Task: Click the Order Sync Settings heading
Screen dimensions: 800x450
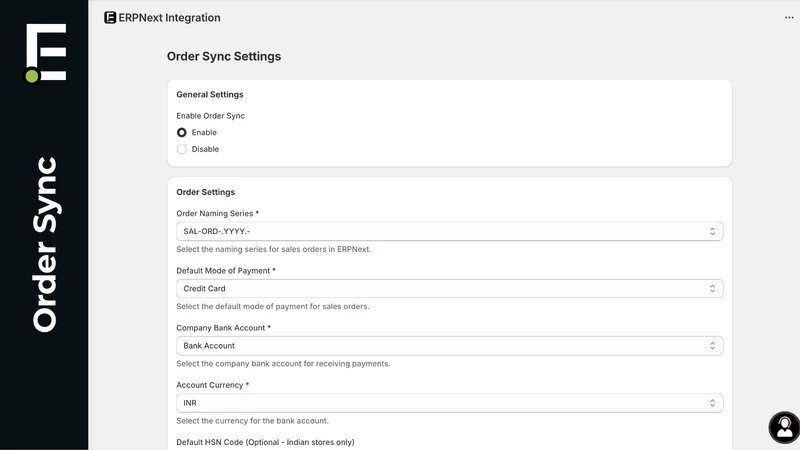Action: 224,57
